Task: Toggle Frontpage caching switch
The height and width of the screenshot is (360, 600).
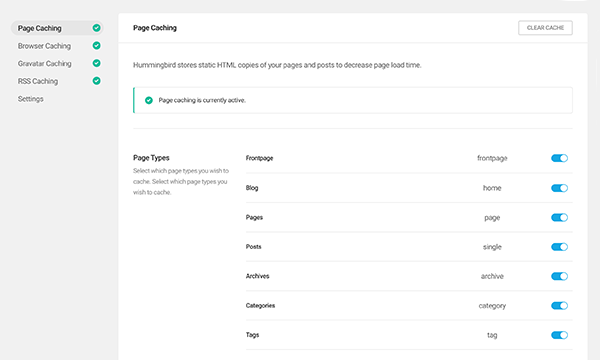Action: 559,158
